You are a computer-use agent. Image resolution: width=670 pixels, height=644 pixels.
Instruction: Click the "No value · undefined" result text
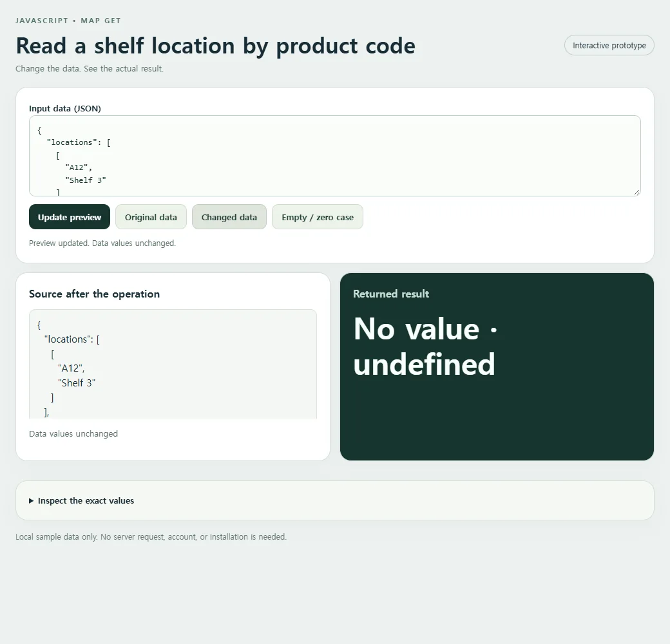(x=426, y=346)
